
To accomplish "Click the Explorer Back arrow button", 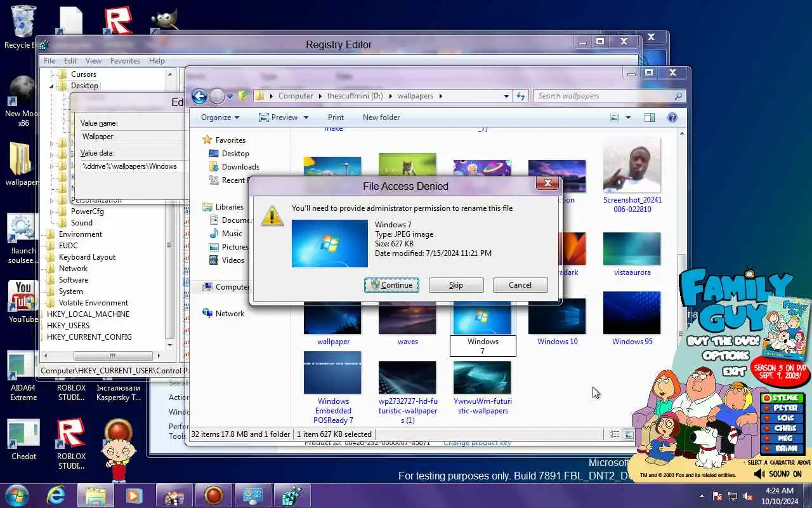I will [199, 96].
